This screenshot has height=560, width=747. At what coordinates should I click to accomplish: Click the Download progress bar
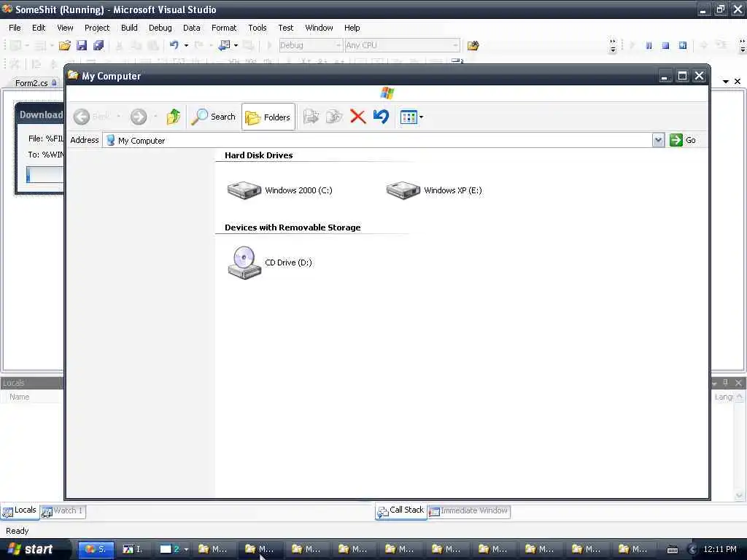44,175
